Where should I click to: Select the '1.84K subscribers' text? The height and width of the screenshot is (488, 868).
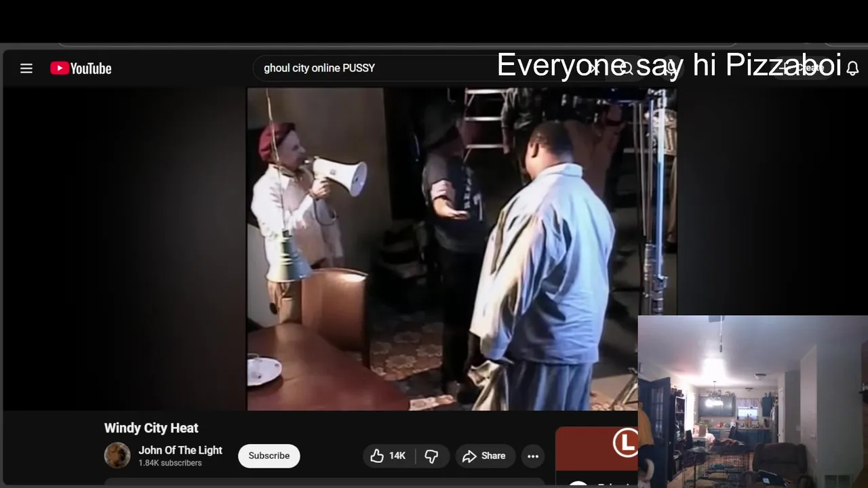[x=170, y=463]
